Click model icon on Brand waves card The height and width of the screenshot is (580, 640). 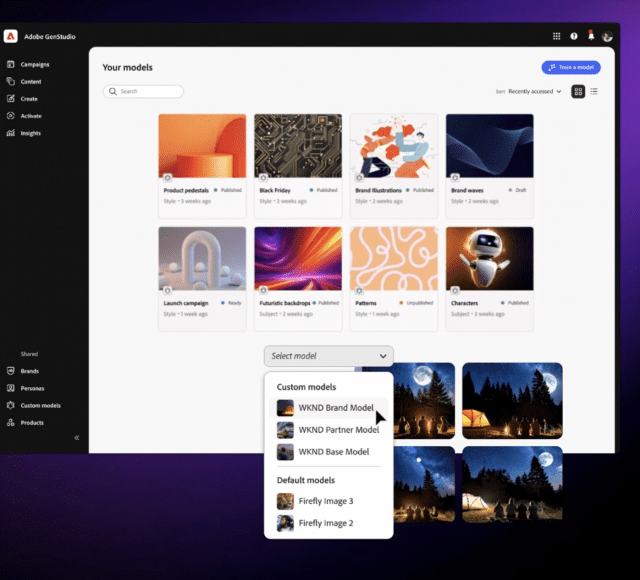455,178
